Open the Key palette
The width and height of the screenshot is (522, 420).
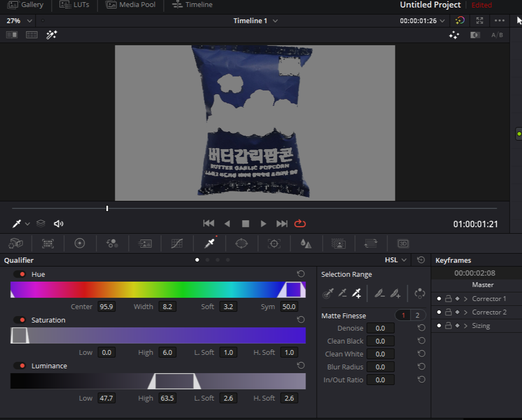[x=338, y=243]
